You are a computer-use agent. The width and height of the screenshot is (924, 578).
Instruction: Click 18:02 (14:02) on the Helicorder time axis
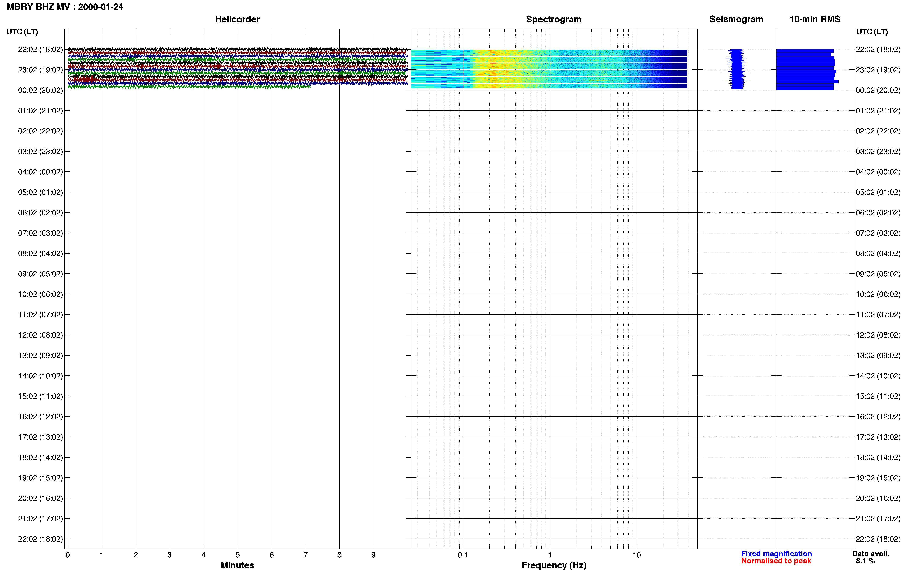click(40, 457)
